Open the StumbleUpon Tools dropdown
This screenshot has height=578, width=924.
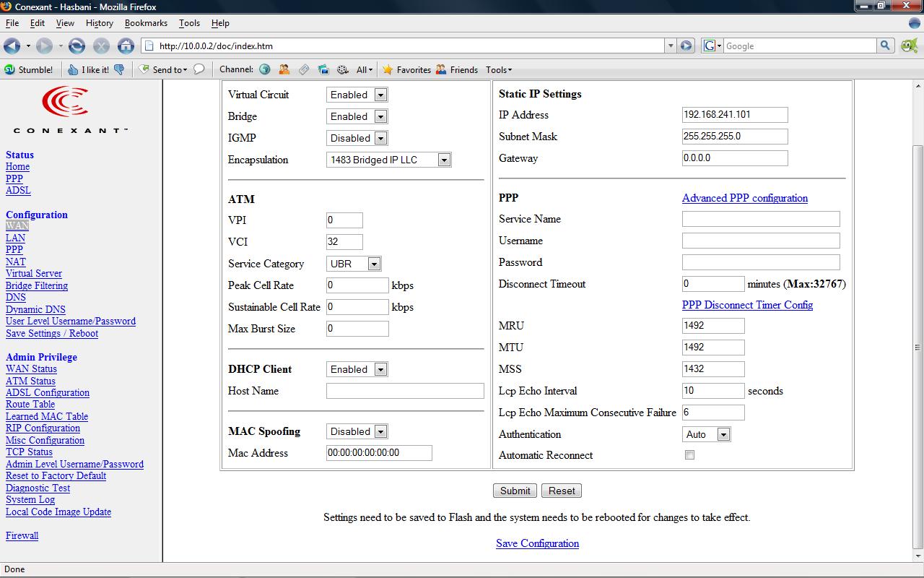pos(499,70)
